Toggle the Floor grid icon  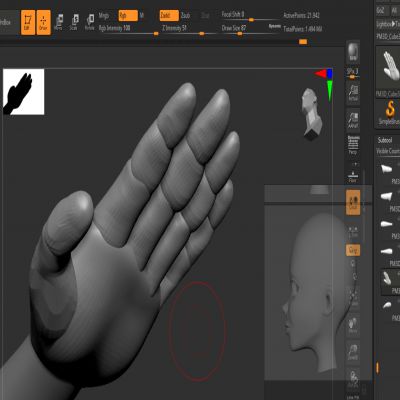pos(353,176)
